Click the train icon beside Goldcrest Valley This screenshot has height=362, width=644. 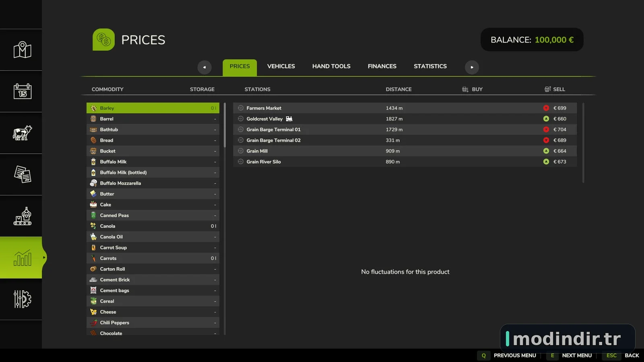289,119
